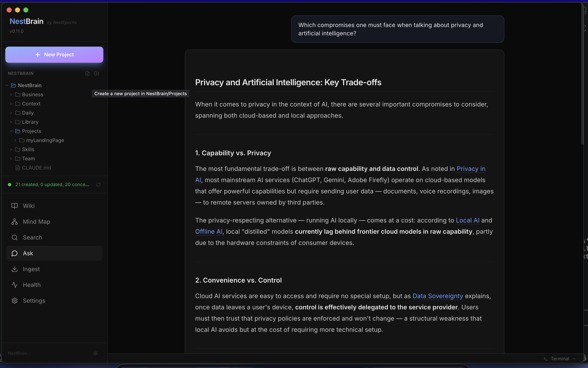Open the Terminal tab at bottom right
This screenshot has width=588, height=368.
click(x=560, y=358)
